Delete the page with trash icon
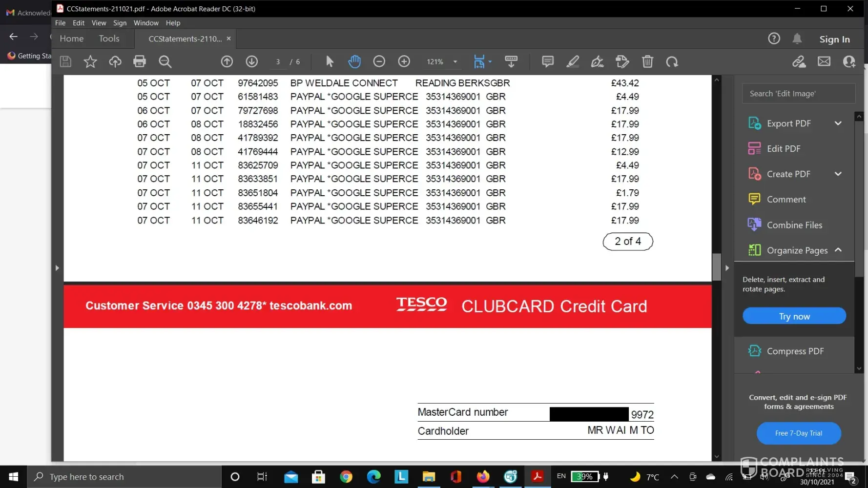Image resolution: width=868 pixels, height=488 pixels. coord(647,61)
